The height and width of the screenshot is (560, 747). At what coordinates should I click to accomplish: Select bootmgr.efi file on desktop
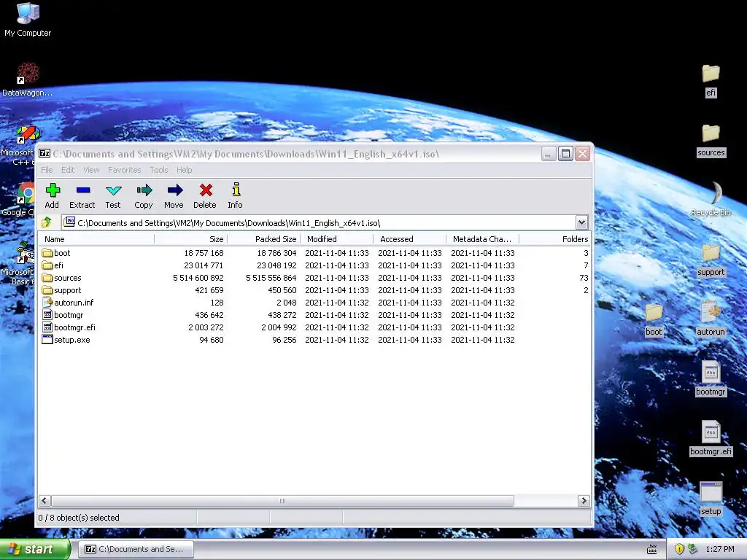(711, 438)
